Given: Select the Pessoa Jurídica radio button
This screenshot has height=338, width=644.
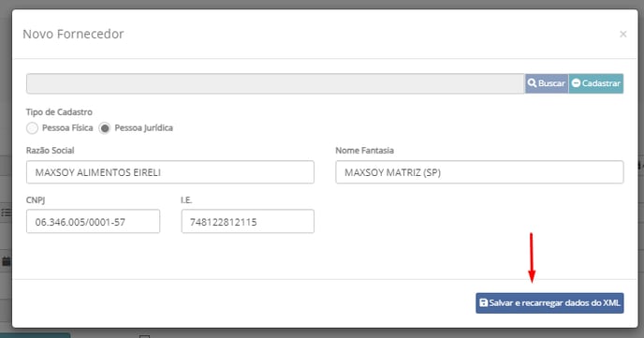Looking at the screenshot, I should [x=105, y=128].
